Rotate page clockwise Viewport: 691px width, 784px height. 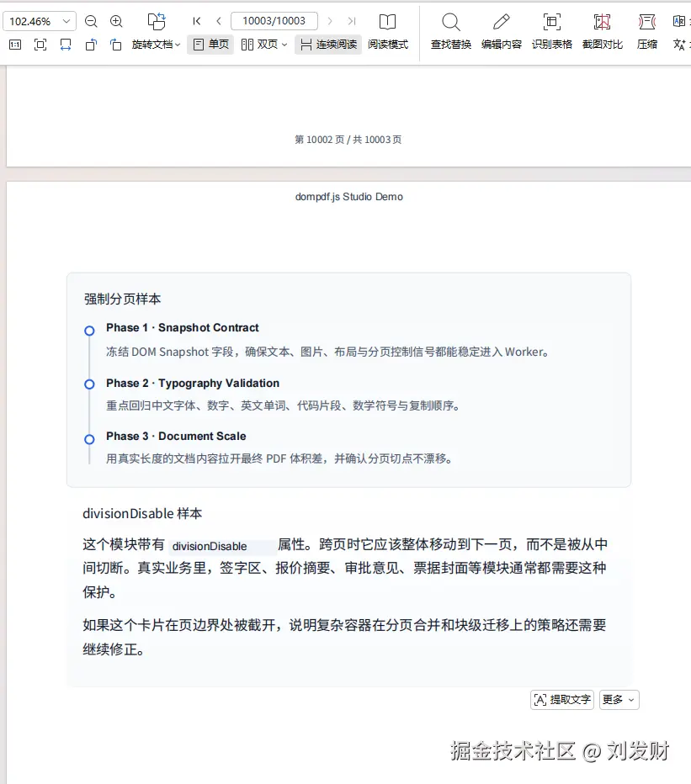pyautogui.click(x=115, y=45)
